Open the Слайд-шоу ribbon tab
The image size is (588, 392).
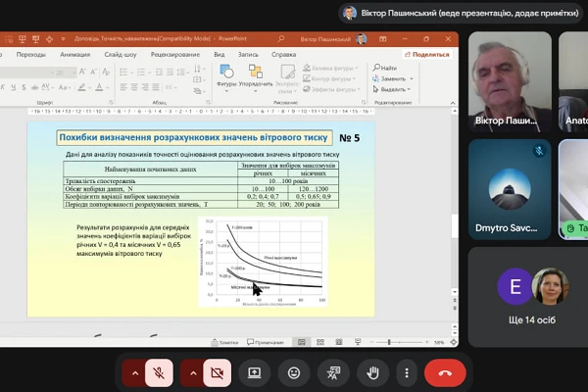click(121, 55)
